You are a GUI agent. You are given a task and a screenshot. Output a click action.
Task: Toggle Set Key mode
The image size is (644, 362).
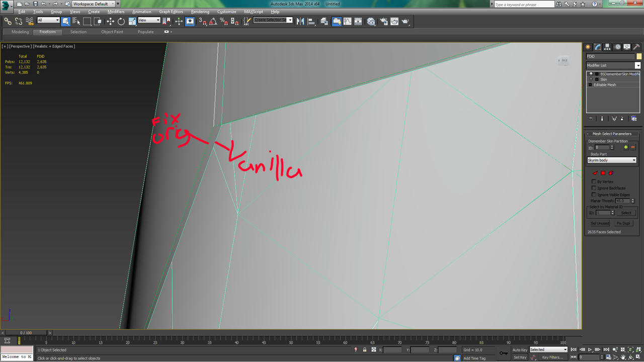[x=520, y=357]
